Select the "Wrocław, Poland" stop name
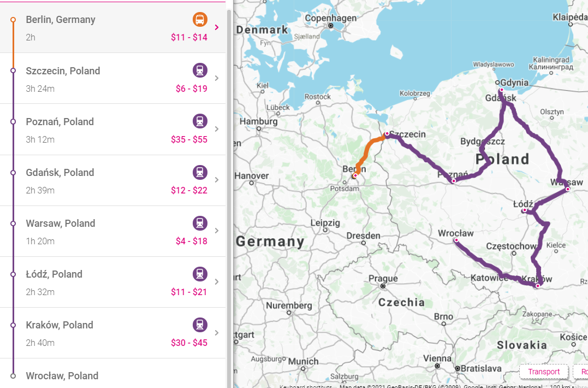Screen dimensions: 588x388 (x=62, y=375)
